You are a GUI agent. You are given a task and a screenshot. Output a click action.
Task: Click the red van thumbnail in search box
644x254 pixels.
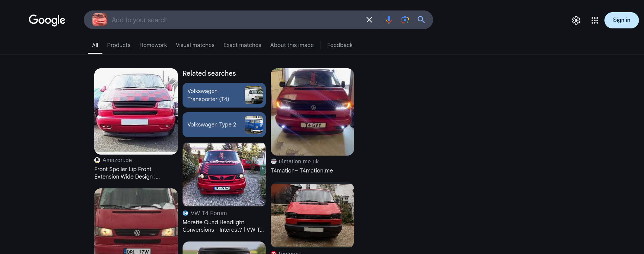tap(99, 20)
